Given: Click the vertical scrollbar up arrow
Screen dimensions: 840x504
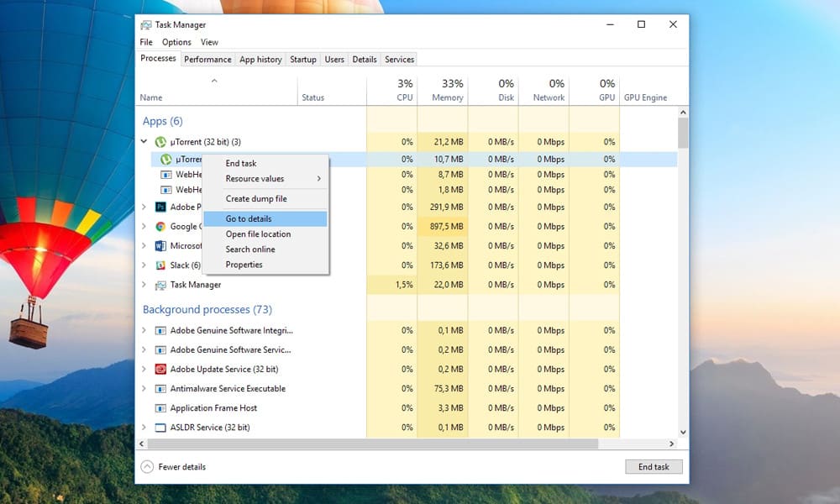Looking at the screenshot, I should (683, 113).
